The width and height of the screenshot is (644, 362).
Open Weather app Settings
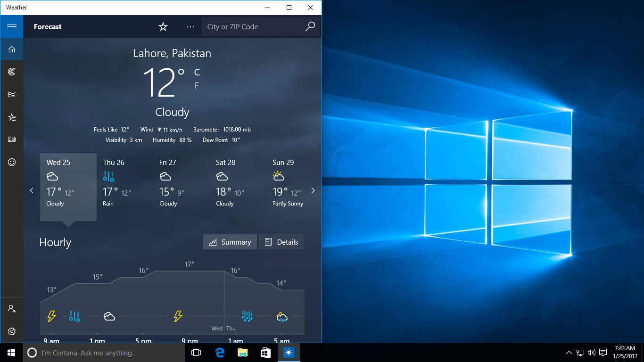11,331
